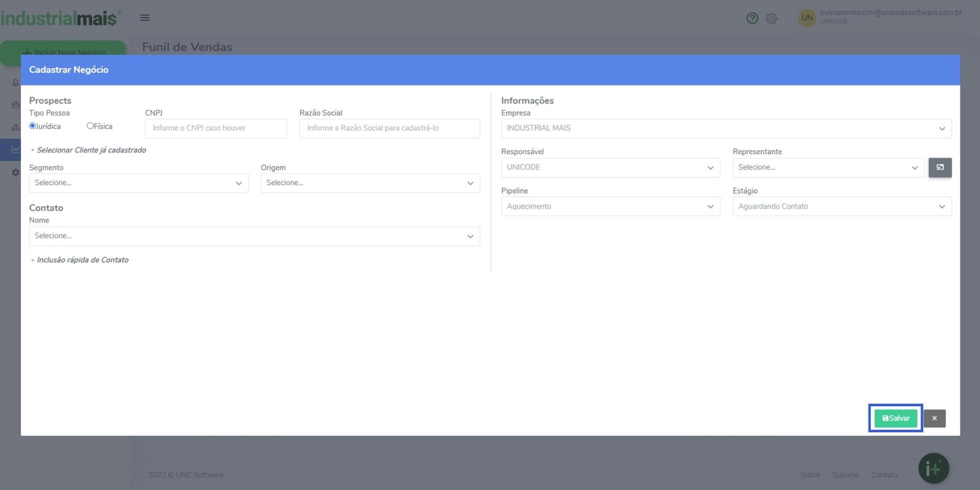The image size is (980, 490).
Task: Open the Contato Nome dropdown
Action: coord(254,236)
